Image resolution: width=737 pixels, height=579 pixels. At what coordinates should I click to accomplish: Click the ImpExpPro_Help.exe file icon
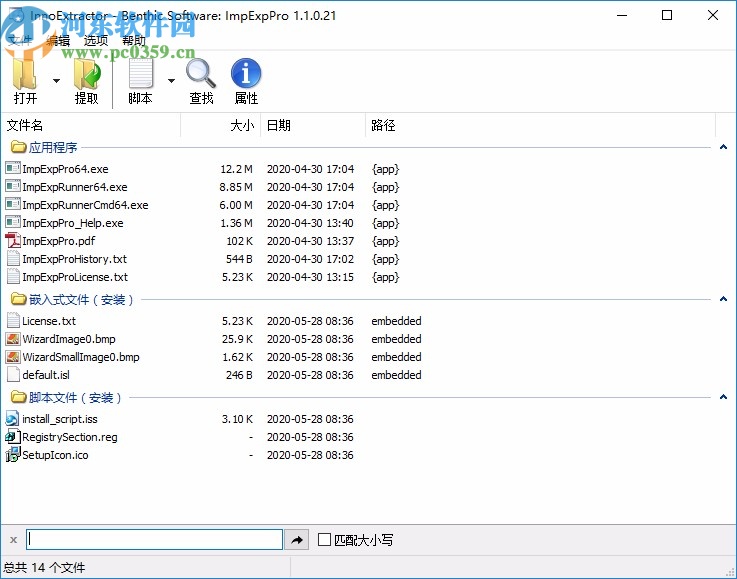tap(13, 222)
